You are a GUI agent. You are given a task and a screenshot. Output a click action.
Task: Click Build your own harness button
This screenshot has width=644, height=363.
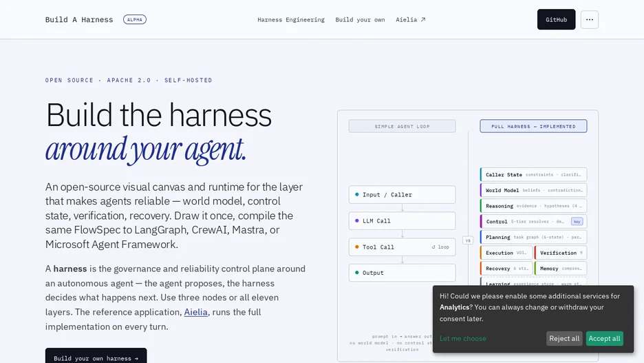[96, 356]
